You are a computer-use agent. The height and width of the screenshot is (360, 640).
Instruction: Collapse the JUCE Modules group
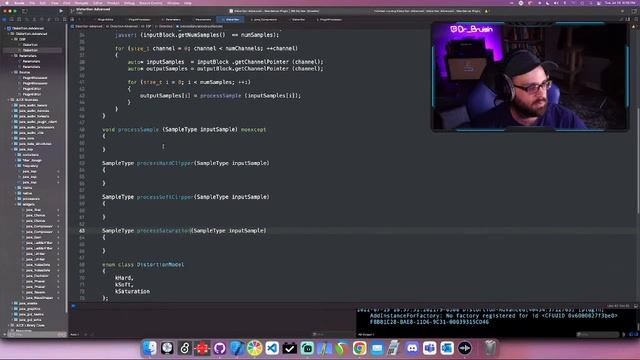tap(9, 100)
